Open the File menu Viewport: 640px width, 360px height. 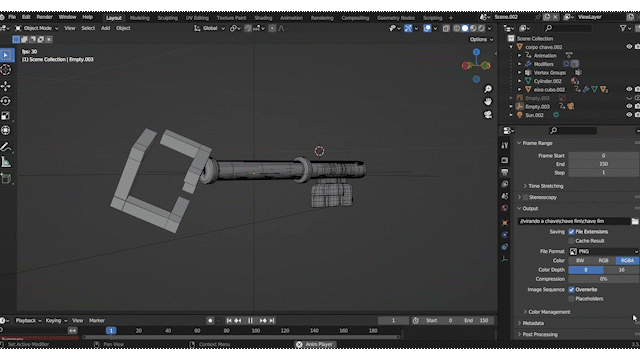[12, 17]
